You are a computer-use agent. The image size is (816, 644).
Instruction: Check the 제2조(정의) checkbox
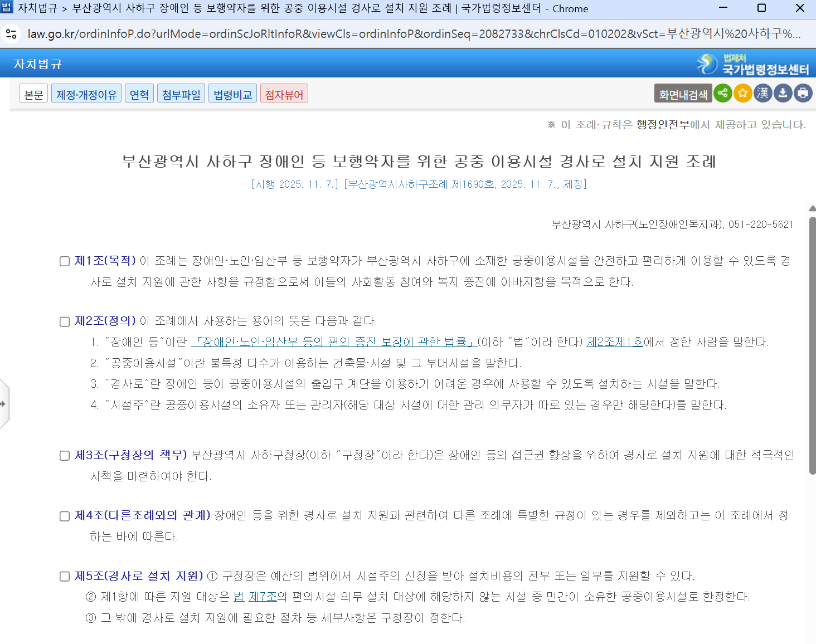pyautogui.click(x=65, y=321)
